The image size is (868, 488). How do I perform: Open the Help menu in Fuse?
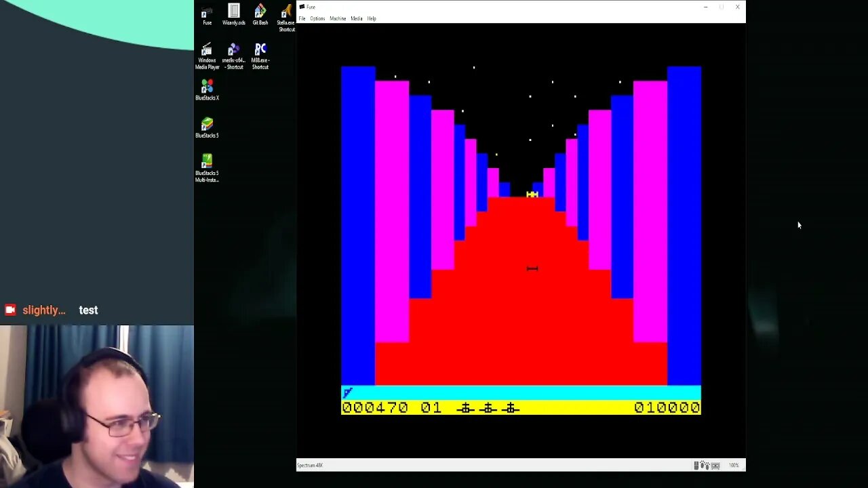point(372,18)
